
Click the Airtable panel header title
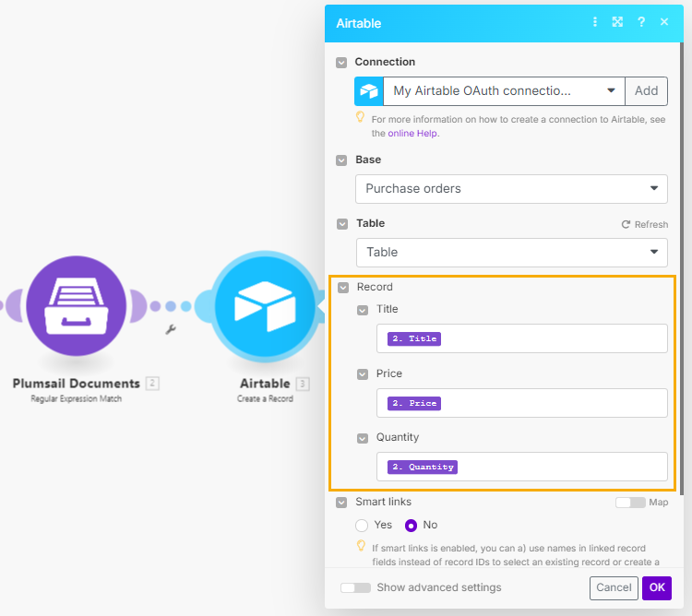pos(358,23)
